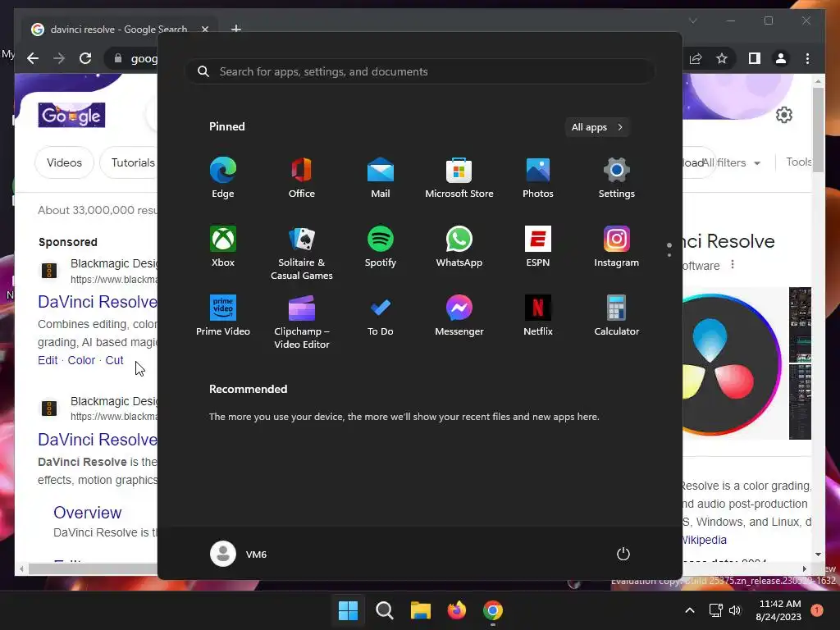Click the DaVinci Resolve logo thumbnail
This screenshot has height=630, width=840.
pos(731,363)
